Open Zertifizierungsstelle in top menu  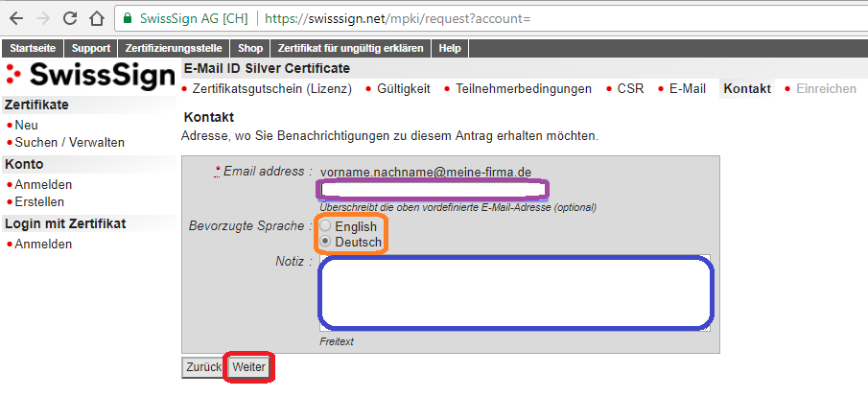174,48
